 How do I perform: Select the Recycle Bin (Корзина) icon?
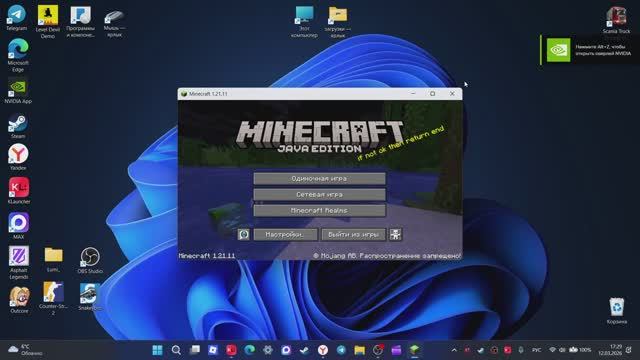[x=617, y=311]
